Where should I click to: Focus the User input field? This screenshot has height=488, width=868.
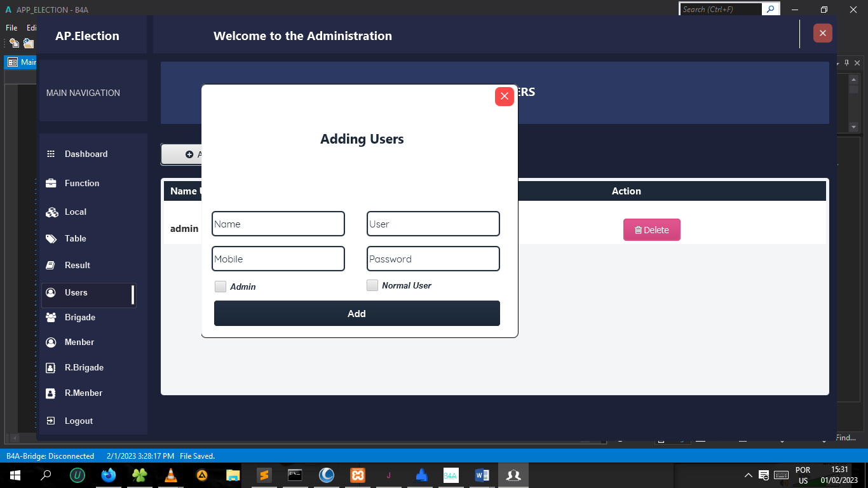(433, 224)
